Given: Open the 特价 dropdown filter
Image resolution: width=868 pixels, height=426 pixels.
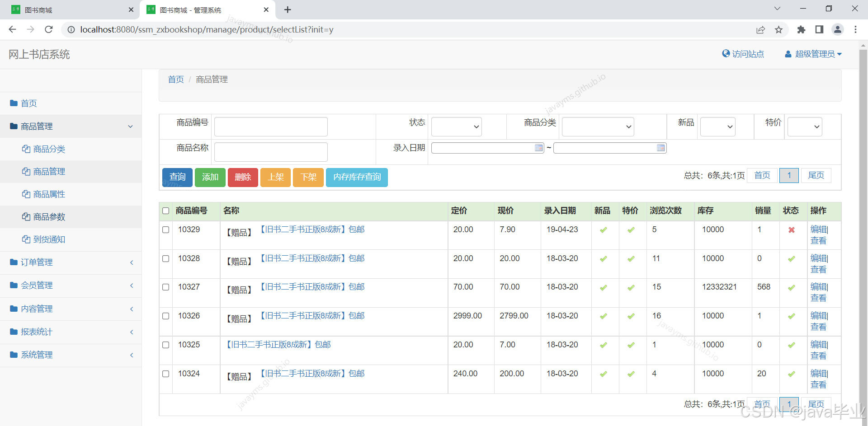Looking at the screenshot, I should point(805,126).
